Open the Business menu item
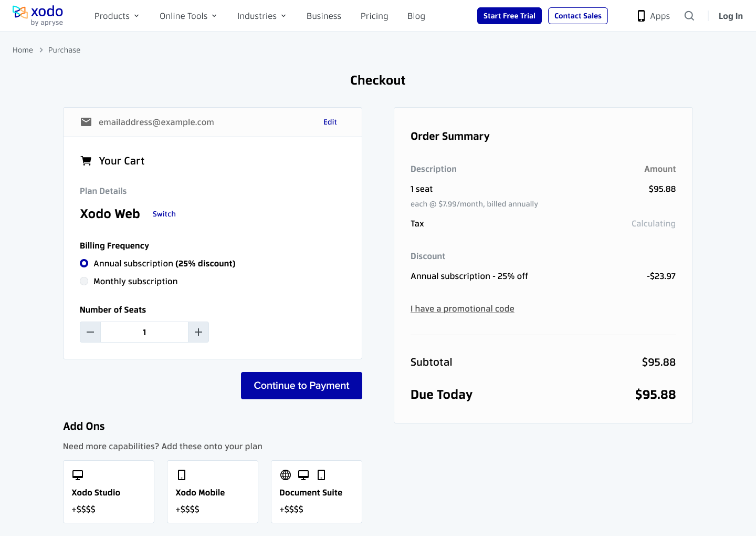 click(324, 16)
